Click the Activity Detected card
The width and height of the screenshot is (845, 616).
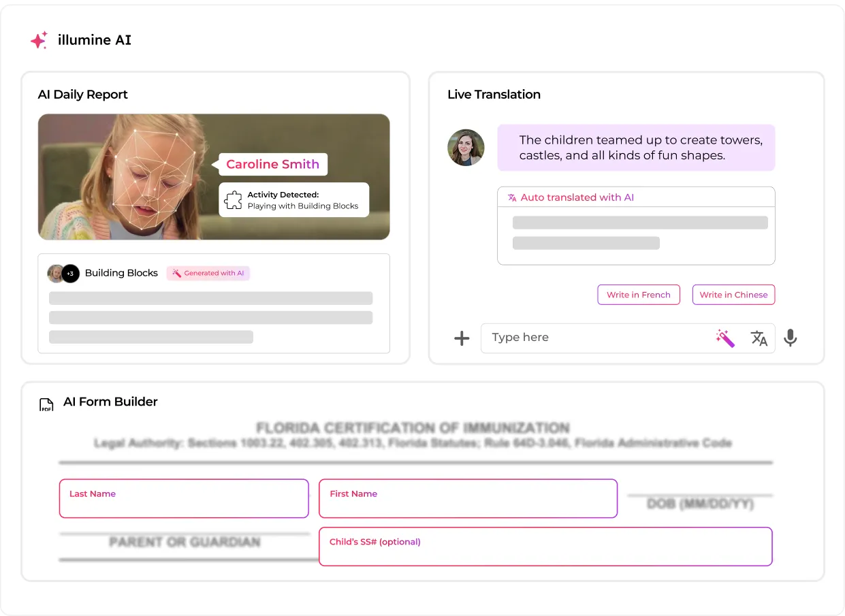[294, 200]
